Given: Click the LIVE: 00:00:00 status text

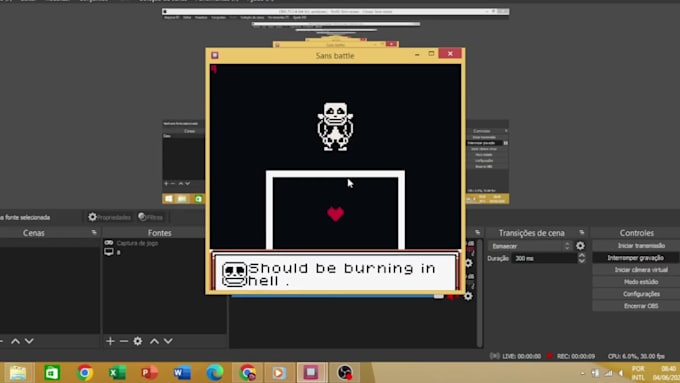Looking at the screenshot, I should pos(522,356).
